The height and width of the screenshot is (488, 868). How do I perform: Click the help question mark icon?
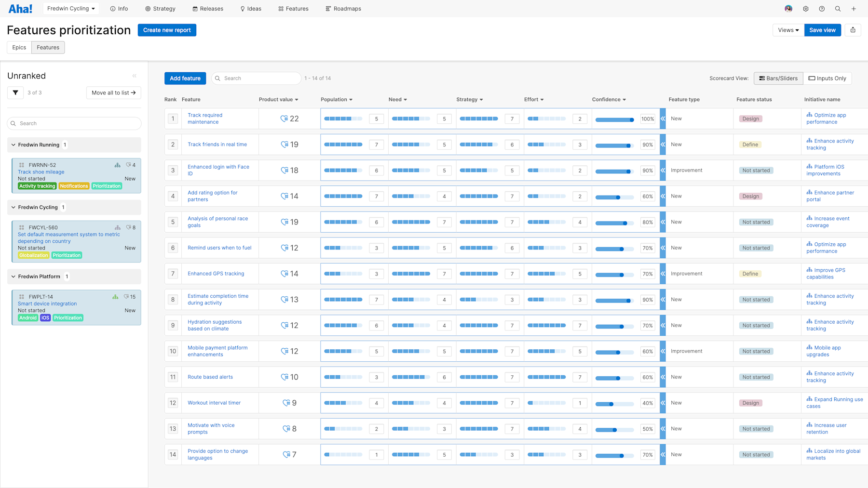[x=821, y=9]
